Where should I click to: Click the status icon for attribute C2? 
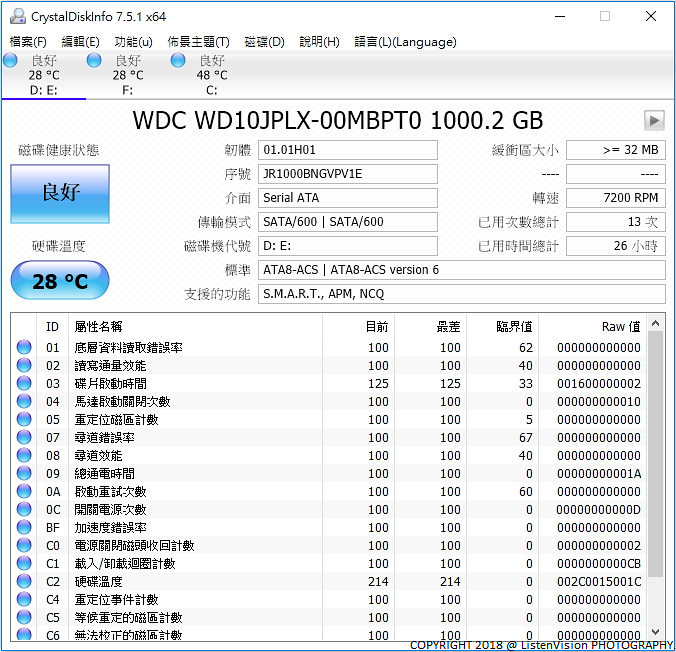[x=24, y=581]
